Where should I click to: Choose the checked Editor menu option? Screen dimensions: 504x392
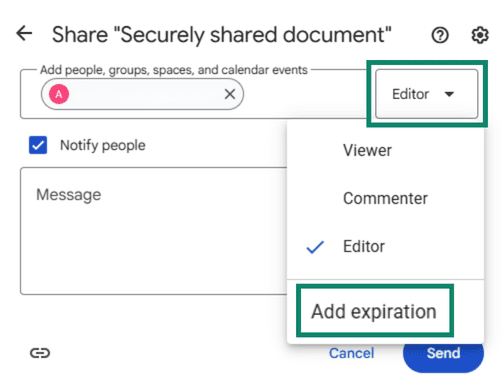[x=385, y=247]
